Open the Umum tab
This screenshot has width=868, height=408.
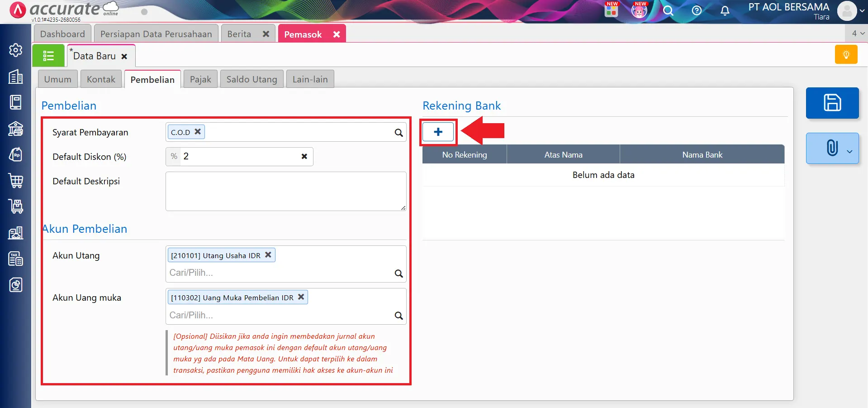click(x=58, y=79)
